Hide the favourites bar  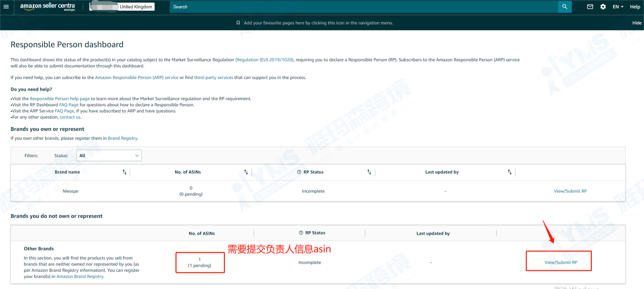click(637, 23)
